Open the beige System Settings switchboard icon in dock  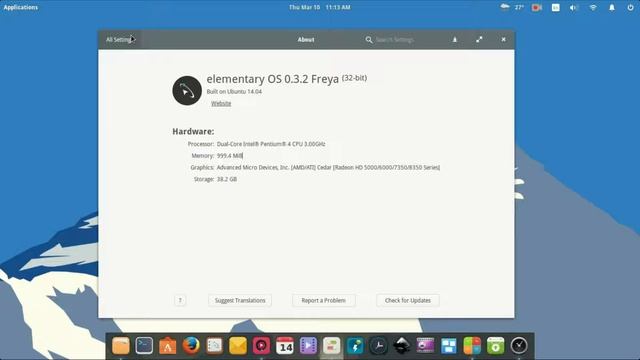(x=331, y=346)
